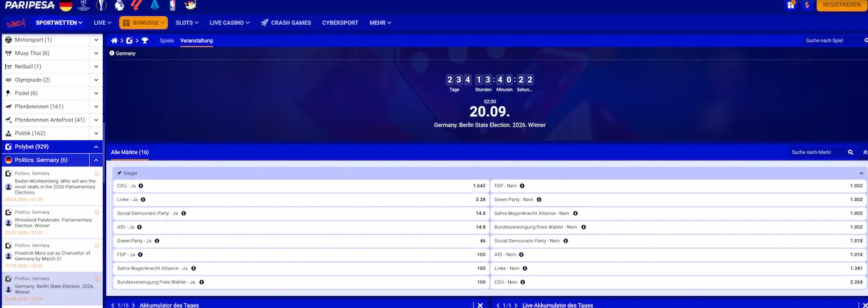Expand the Motorsport (1) category

coord(96,40)
